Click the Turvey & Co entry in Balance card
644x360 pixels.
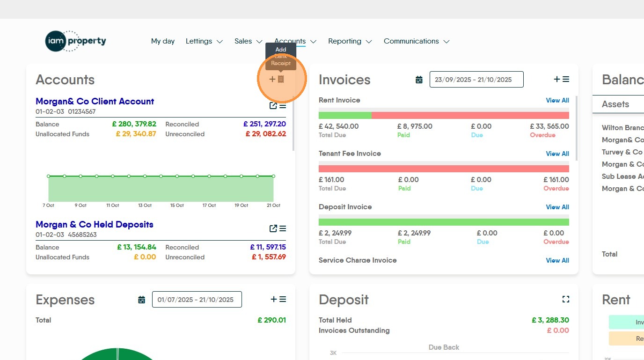[623, 152]
